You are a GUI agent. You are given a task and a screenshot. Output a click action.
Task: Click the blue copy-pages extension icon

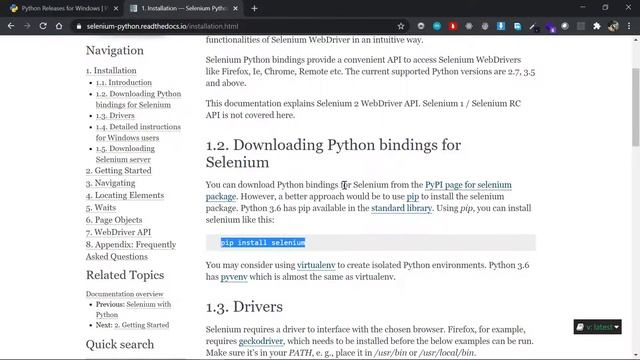point(517,26)
